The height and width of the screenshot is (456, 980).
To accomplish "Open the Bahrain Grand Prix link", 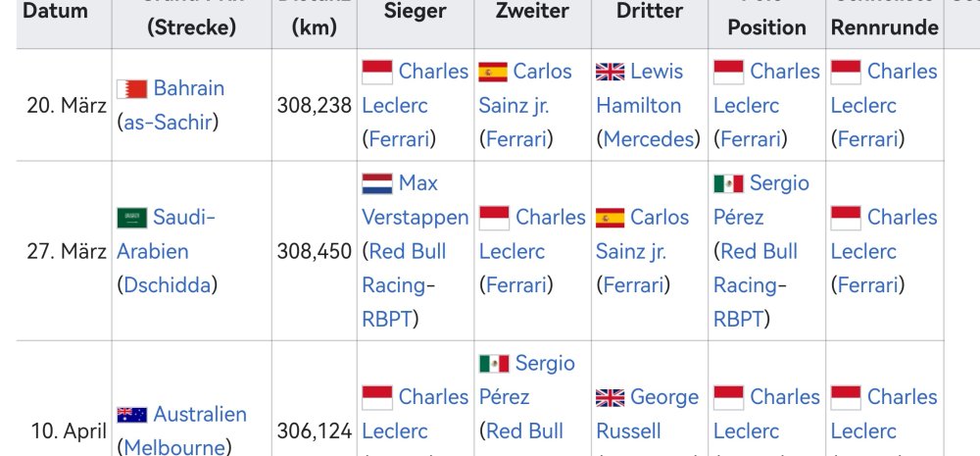I will pos(188,88).
